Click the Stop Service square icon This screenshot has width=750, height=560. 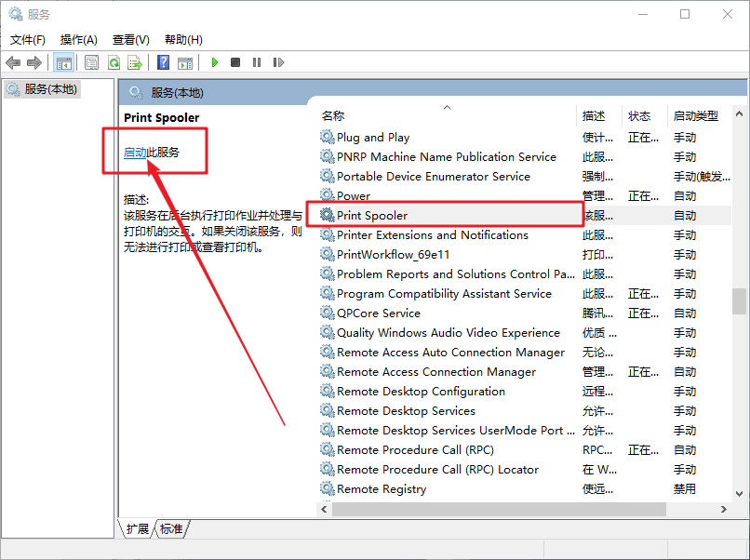coord(235,62)
